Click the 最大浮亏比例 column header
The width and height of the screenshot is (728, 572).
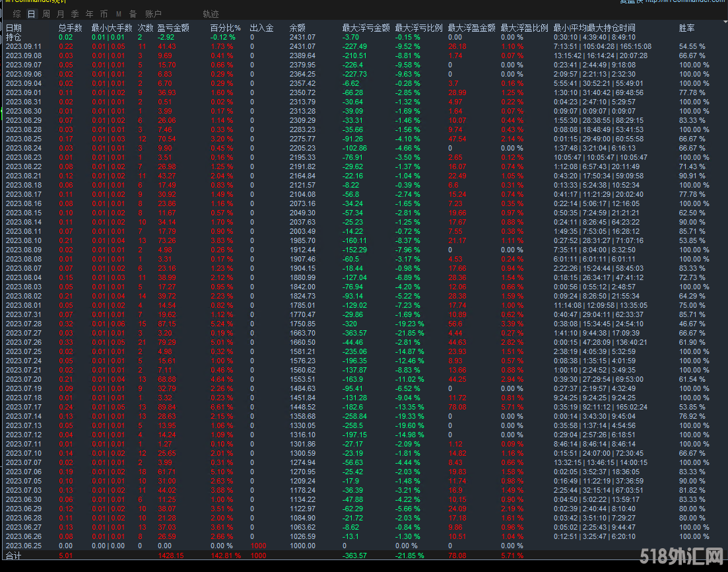[x=418, y=28]
